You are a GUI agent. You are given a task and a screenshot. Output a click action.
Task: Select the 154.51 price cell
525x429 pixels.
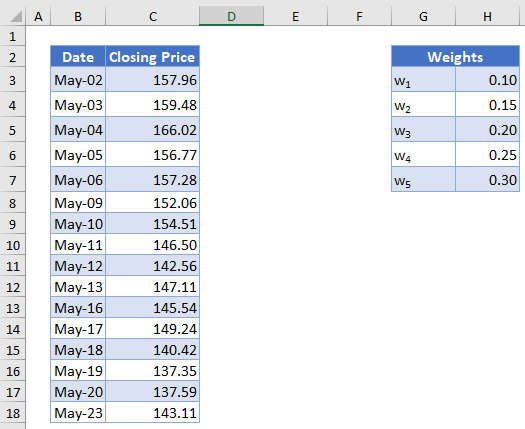[x=152, y=223]
